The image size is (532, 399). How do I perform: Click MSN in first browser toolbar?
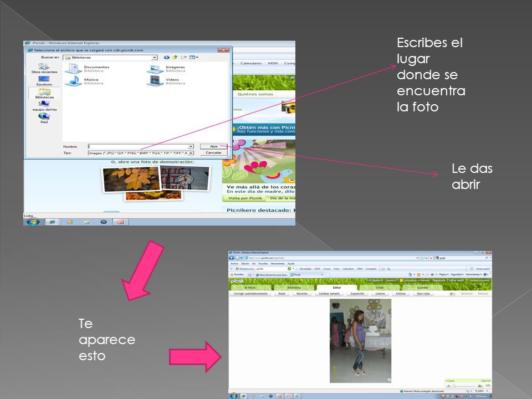pyautogui.click(x=273, y=63)
